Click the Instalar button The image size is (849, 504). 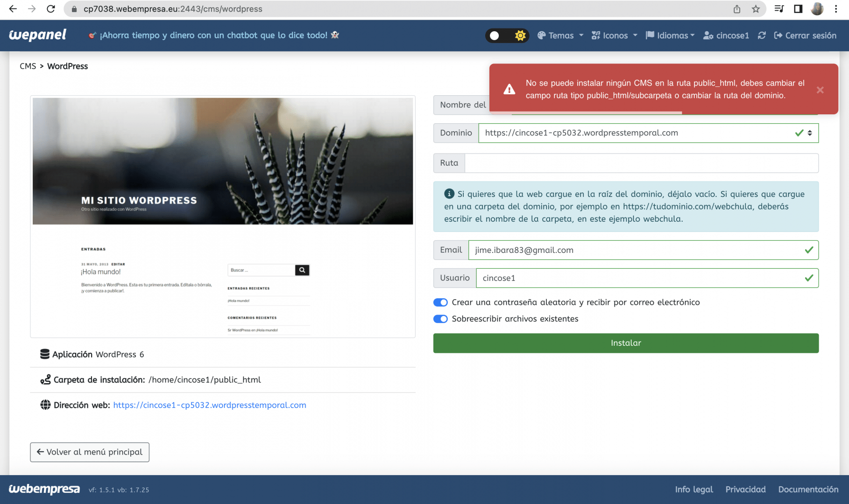(x=626, y=343)
